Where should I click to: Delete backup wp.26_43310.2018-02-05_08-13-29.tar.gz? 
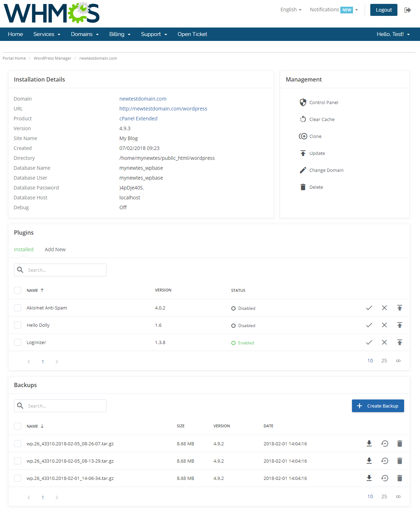tap(400, 461)
